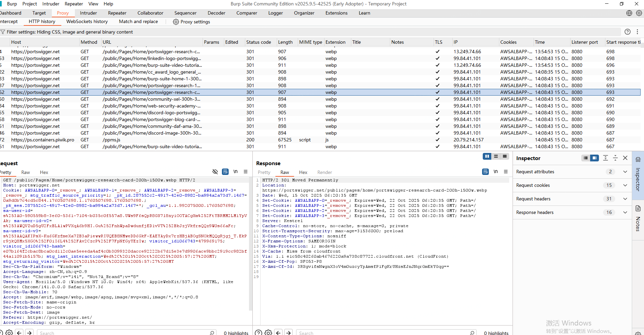This screenshot has height=335, width=644.
Task: Open the Help menu
Action: click(x=108, y=4)
